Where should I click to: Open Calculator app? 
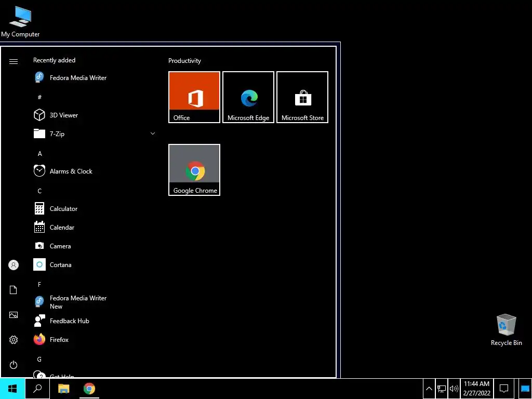tap(94, 209)
